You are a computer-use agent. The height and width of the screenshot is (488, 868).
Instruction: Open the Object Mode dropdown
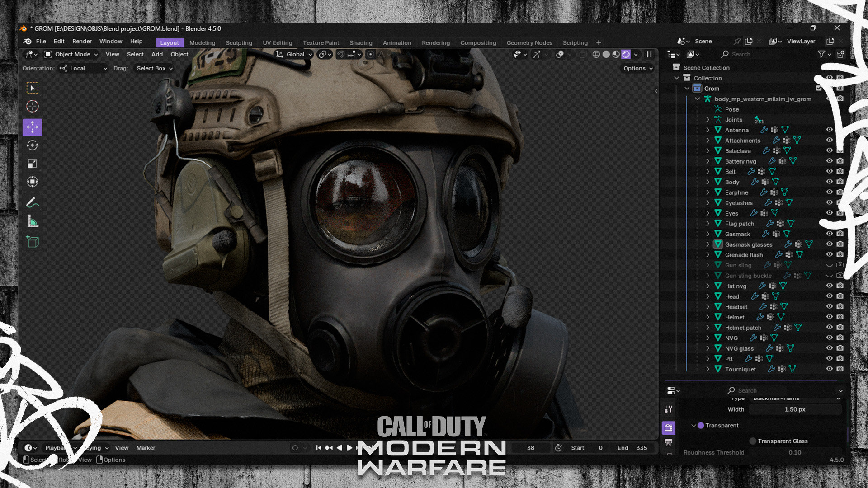(x=71, y=54)
